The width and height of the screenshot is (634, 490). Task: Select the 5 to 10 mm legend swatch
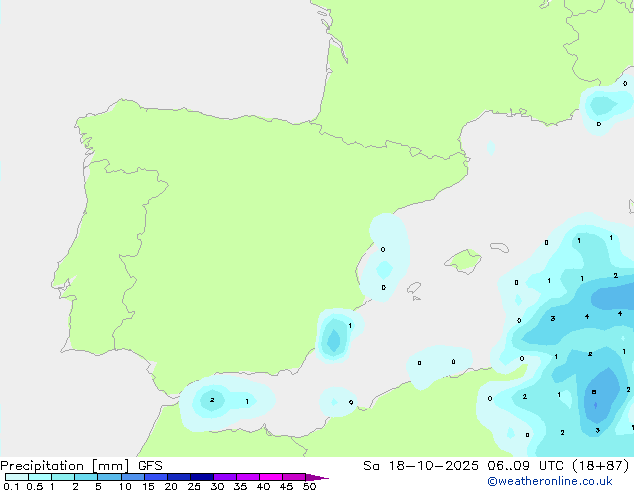pos(109,477)
